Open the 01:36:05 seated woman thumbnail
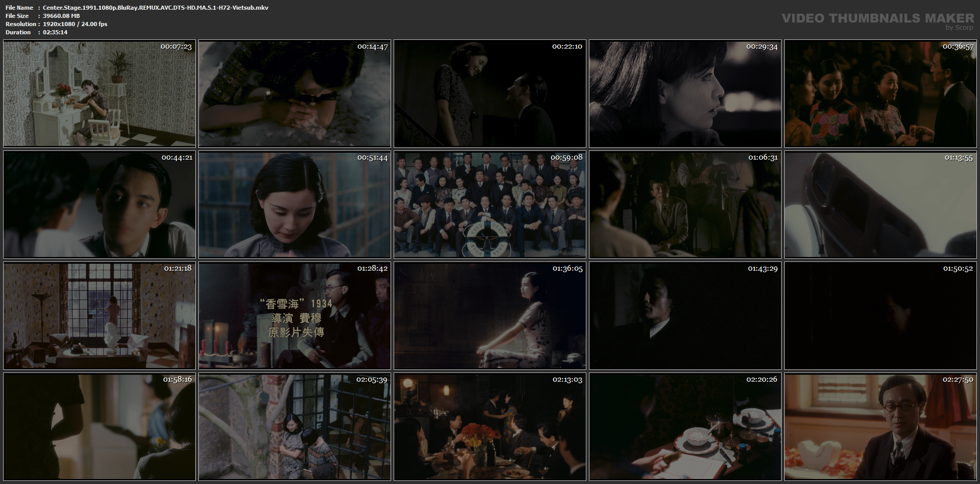The height and width of the screenshot is (484, 980). click(x=490, y=316)
